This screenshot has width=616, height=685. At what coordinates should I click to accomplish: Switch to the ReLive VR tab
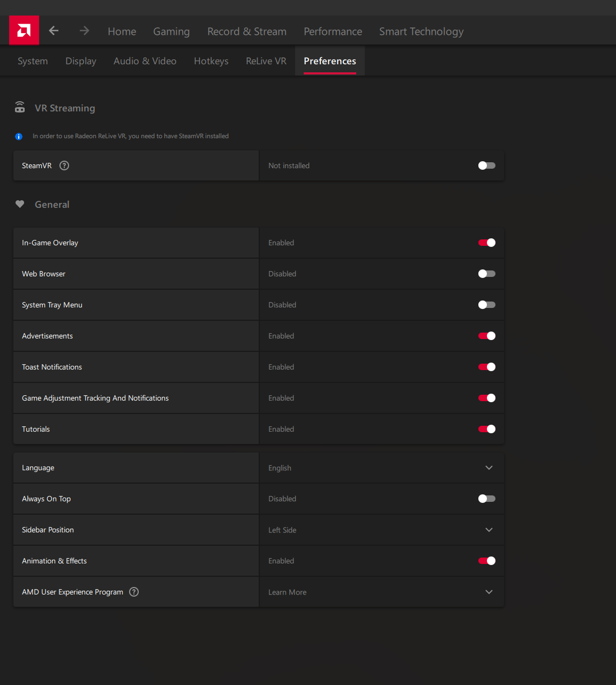[266, 61]
